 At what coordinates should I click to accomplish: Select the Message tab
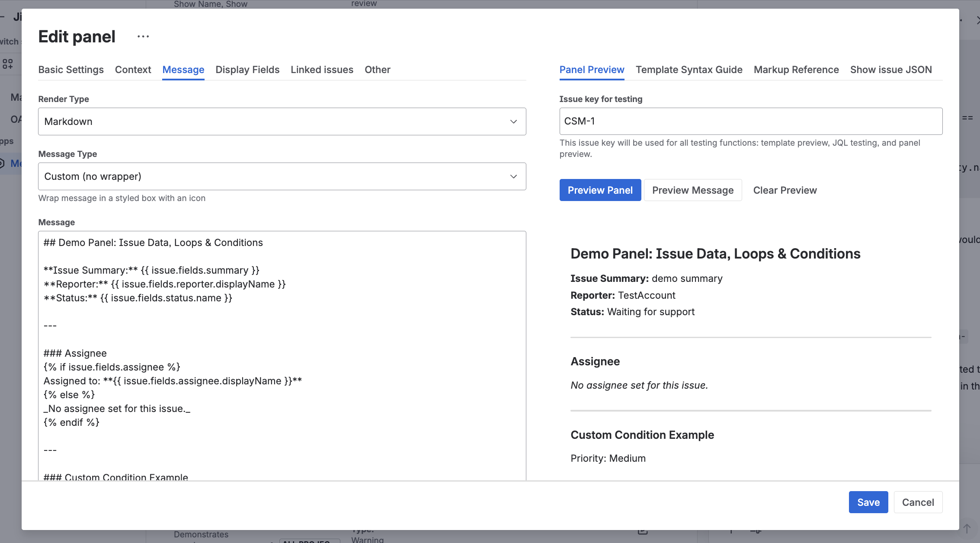(x=183, y=70)
